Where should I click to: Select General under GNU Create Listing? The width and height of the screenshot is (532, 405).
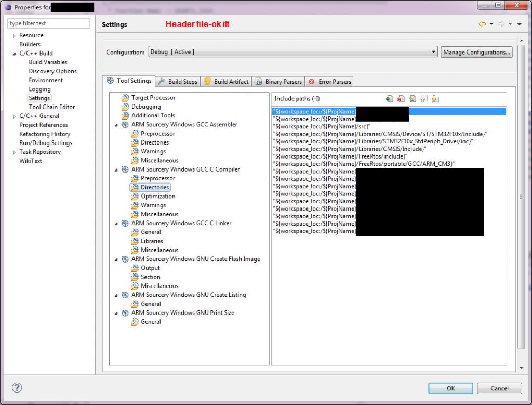[151, 304]
